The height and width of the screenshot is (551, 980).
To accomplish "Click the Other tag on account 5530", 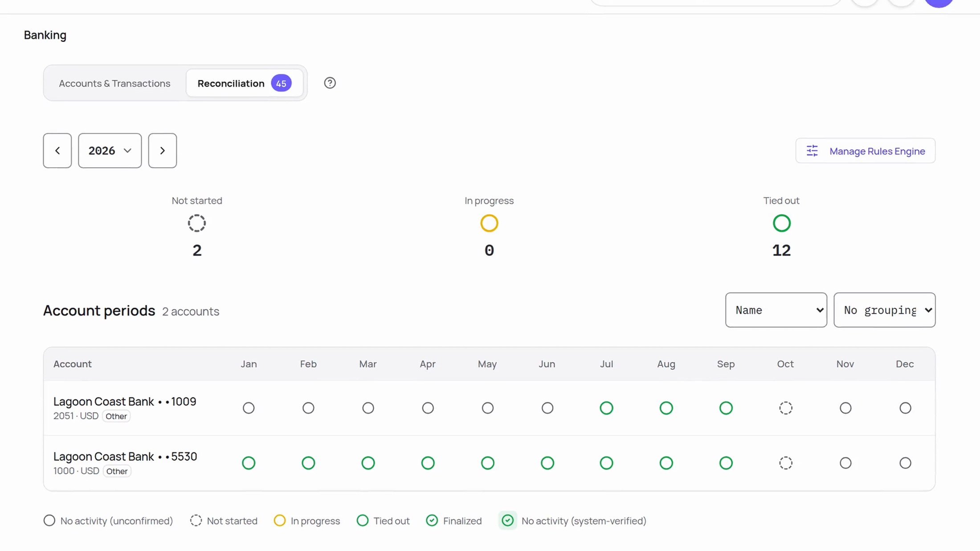I will click(x=117, y=471).
